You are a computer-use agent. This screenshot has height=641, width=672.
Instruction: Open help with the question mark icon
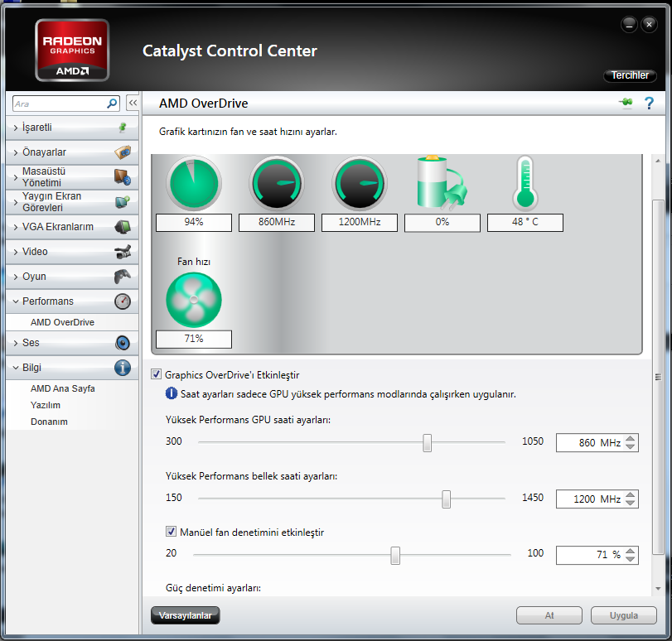coord(649,103)
